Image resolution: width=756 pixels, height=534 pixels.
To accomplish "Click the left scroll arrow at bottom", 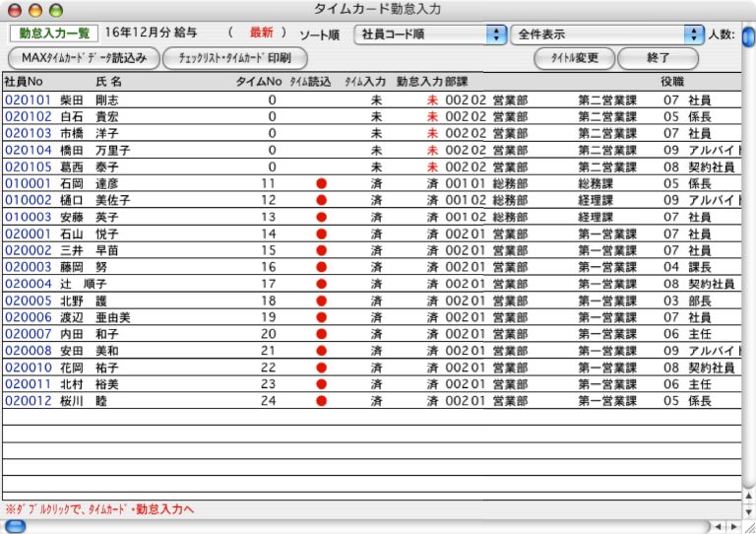I will pyautogui.click(x=717, y=527).
